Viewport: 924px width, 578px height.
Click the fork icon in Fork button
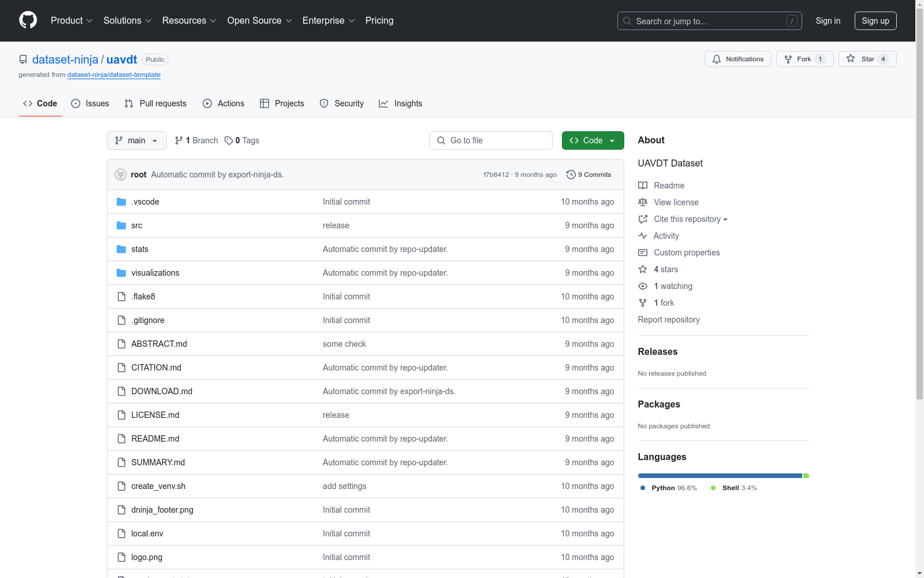(788, 59)
